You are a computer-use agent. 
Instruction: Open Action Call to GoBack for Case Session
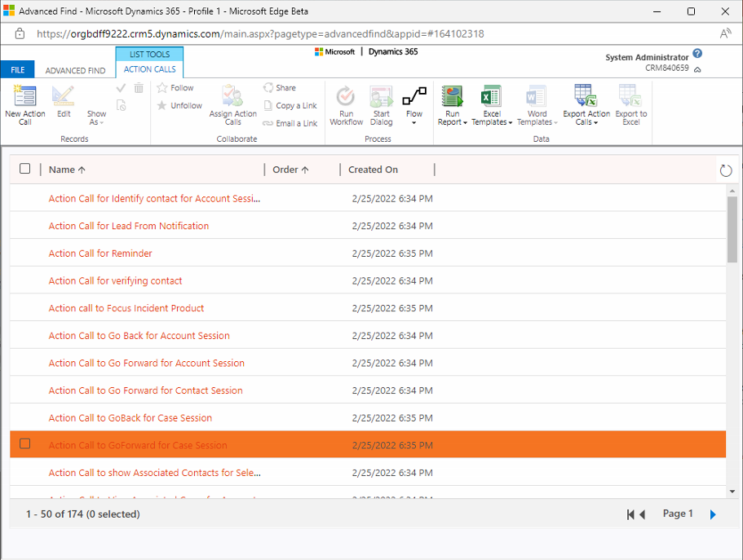tap(130, 418)
